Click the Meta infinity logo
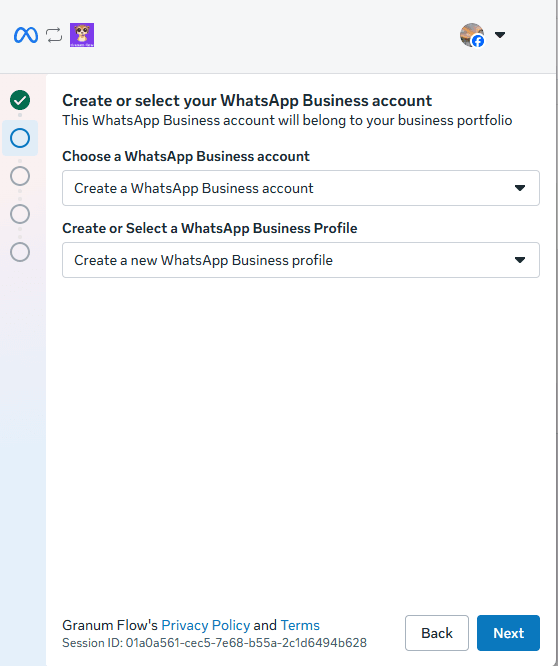Screen dimensions: 558x666 [x=25, y=35]
